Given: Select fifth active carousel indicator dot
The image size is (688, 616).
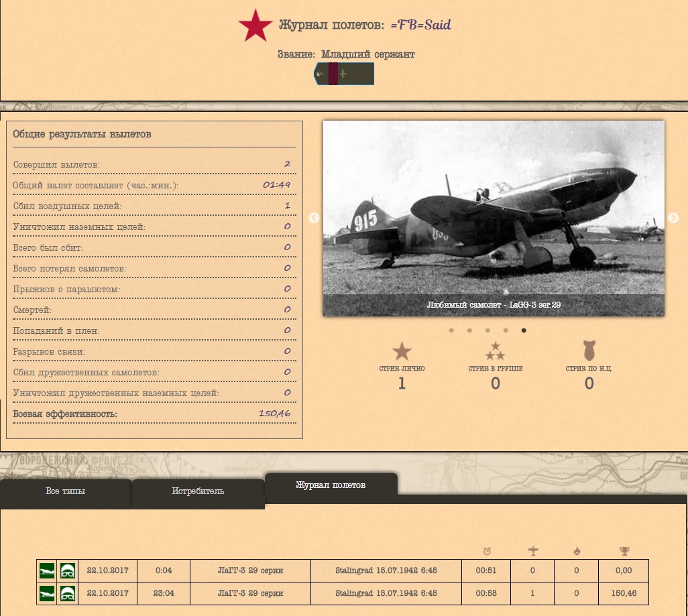Looking at the screenshot, I should [524, 330].
